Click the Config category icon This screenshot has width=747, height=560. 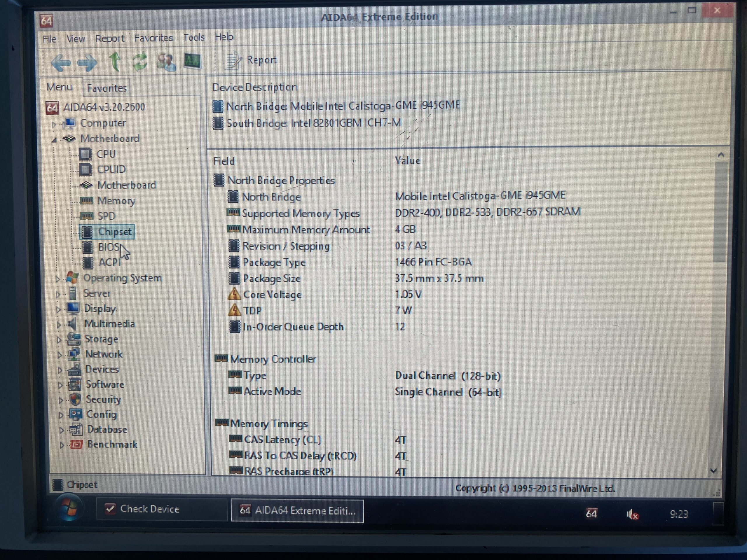(76, 414)
